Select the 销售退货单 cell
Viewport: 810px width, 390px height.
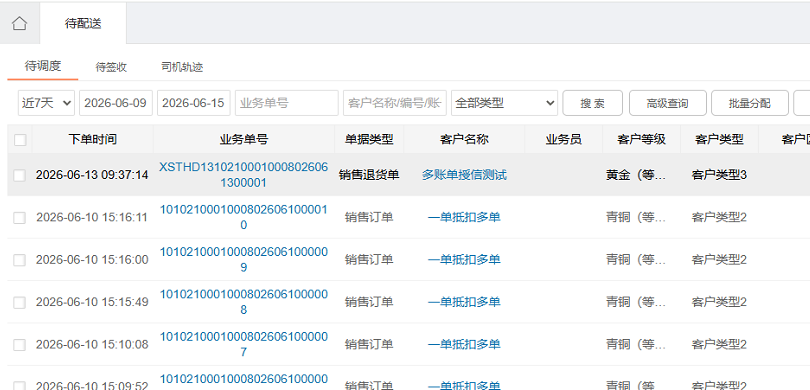click(369, 175)
